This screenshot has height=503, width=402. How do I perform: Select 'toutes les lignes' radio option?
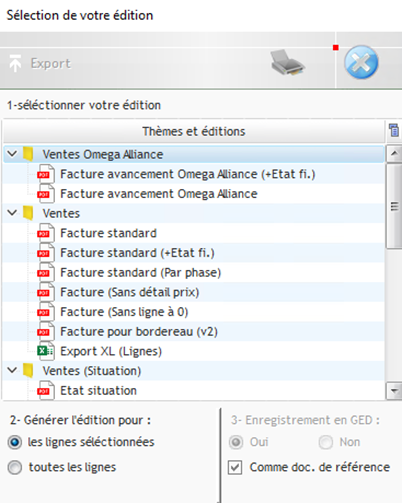15,467
